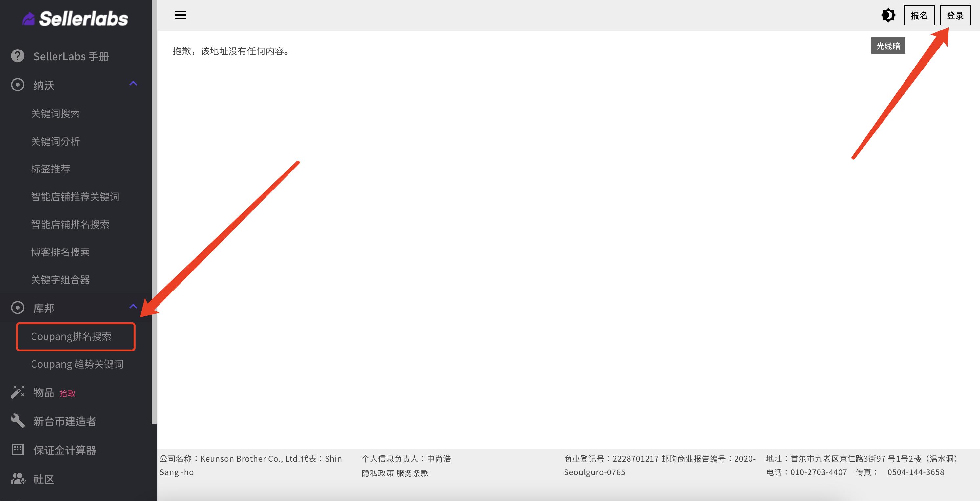This screenshot has height=501, width=980.
Task: Open the hamburger navigation menu
Action: (x=181, y=15)
